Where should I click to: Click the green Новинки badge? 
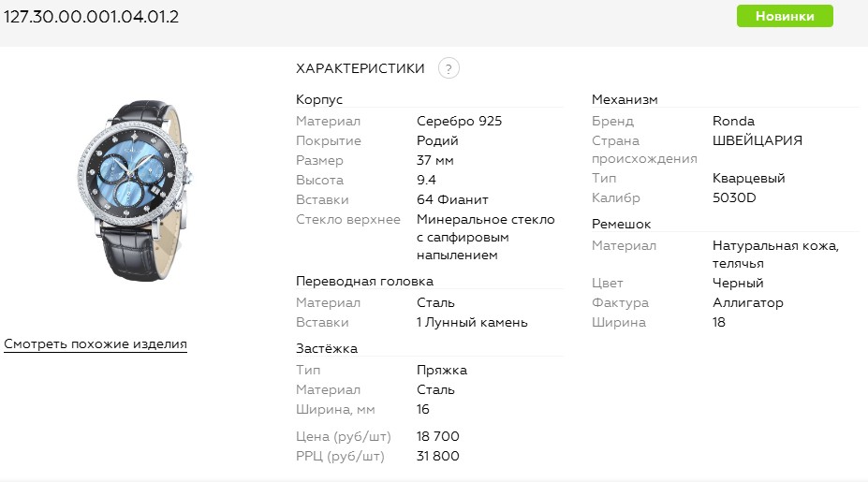tap(785, 16)
